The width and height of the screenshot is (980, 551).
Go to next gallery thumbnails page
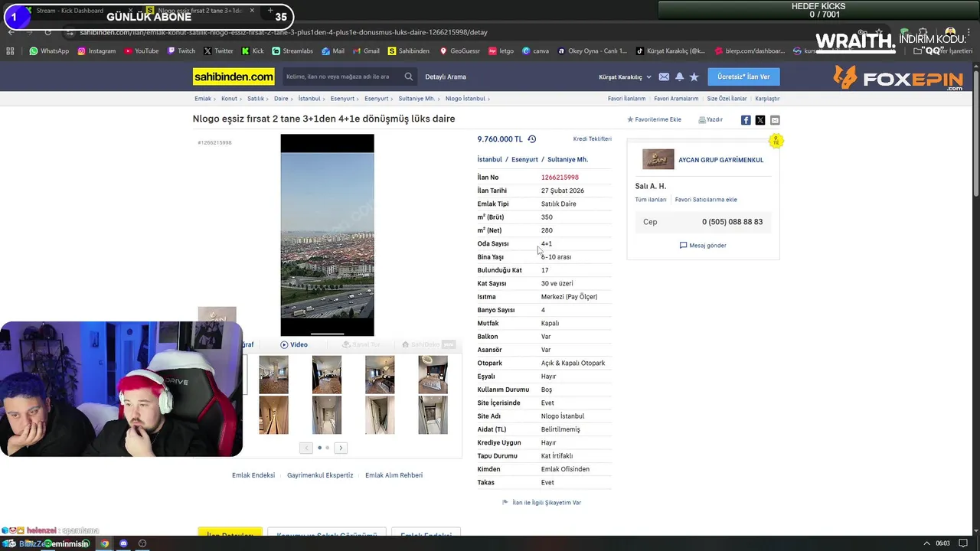[x=341, y=448]
